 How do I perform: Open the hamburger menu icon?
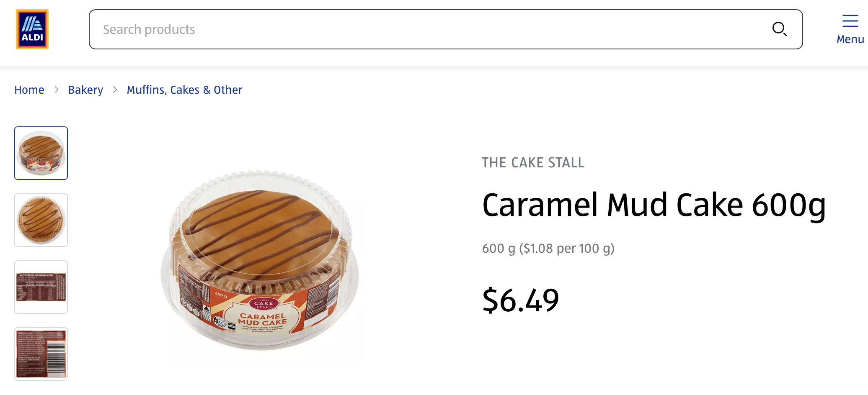(x=850, y=21)
